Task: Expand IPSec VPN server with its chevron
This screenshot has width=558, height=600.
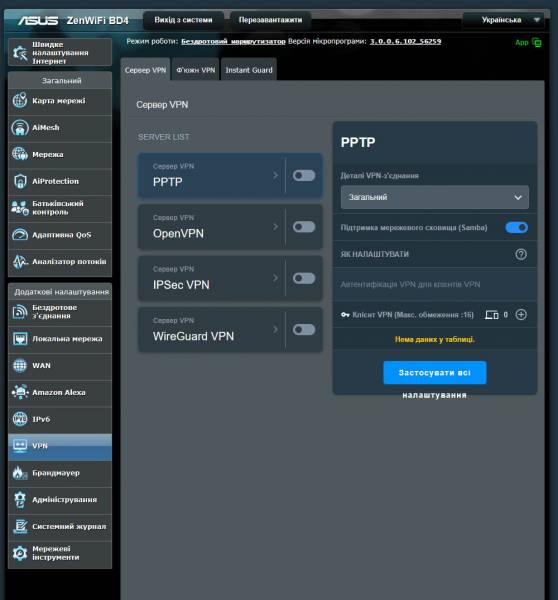Action: pos(275,278)
